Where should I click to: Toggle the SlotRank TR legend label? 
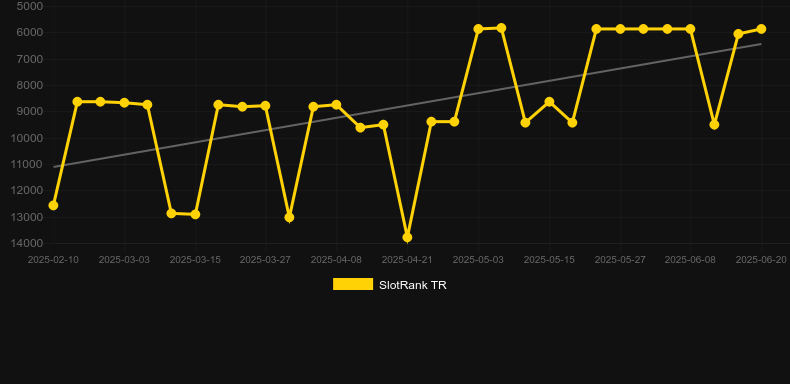413,285
